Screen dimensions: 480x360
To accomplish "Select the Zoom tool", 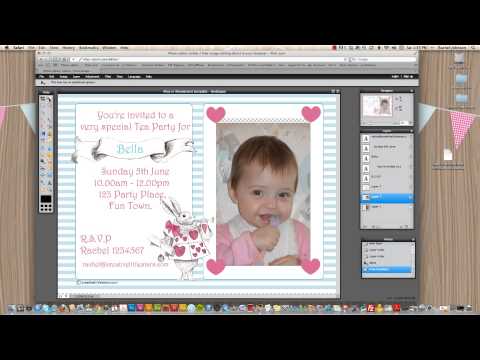I will 50,190.
